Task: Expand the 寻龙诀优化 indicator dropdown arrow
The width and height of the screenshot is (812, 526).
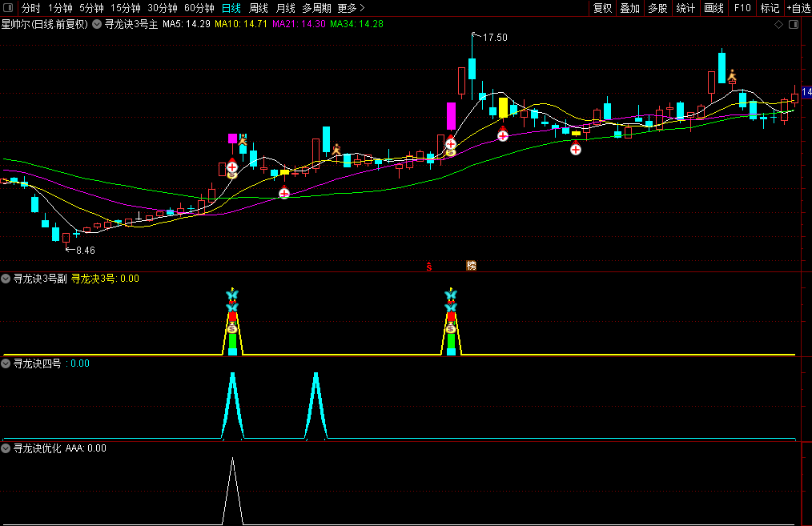Action: click(x=6, y=448)
